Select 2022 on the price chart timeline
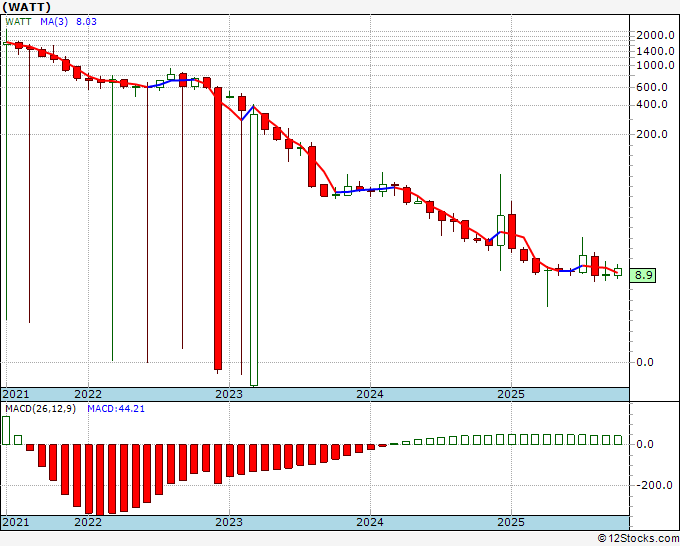This screenshot has height=546, width=680. pos(88,394)
